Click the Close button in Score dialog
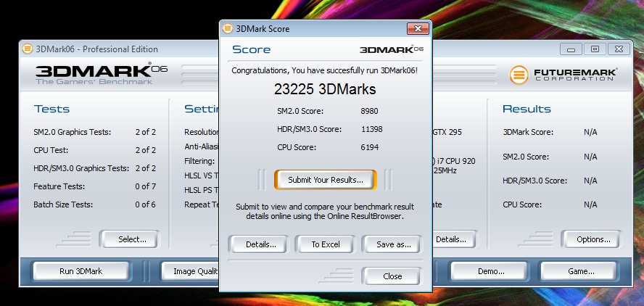Viewport: 644px width, 306px height. pyautogui.click(x=392, y=276)
